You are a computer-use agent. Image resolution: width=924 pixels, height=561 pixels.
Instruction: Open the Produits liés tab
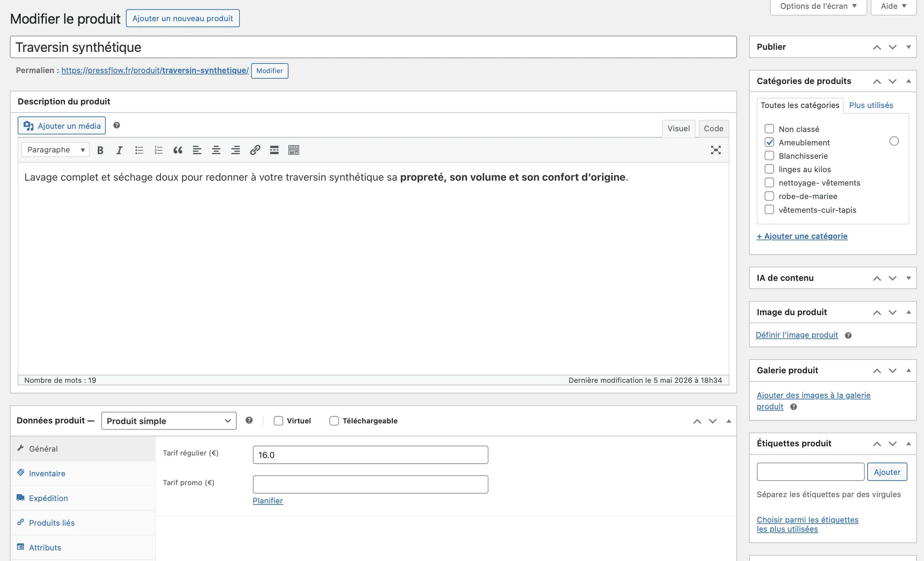click(x=83, y=523)
